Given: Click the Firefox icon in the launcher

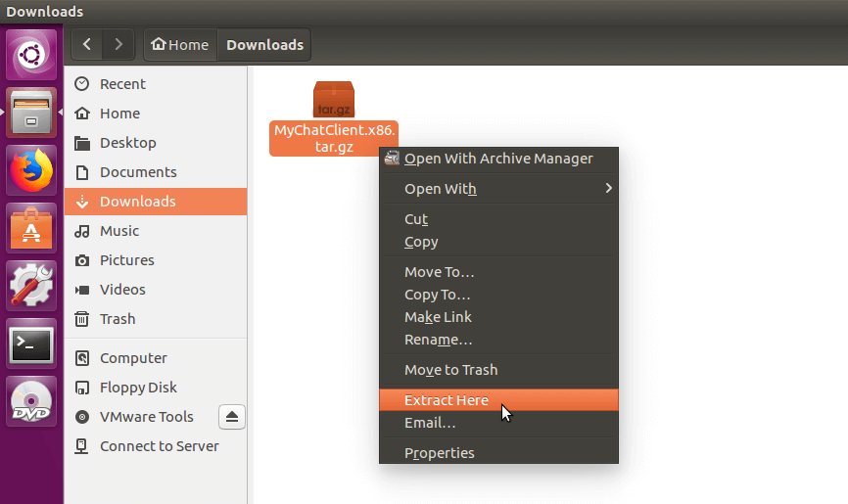Looking at the screenshot, I should 31,170.
